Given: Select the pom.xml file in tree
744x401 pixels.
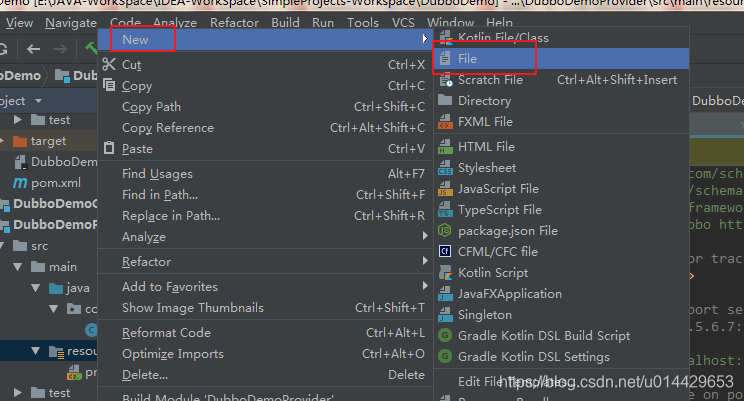Looking at the screenshot, I should [56, 183].
